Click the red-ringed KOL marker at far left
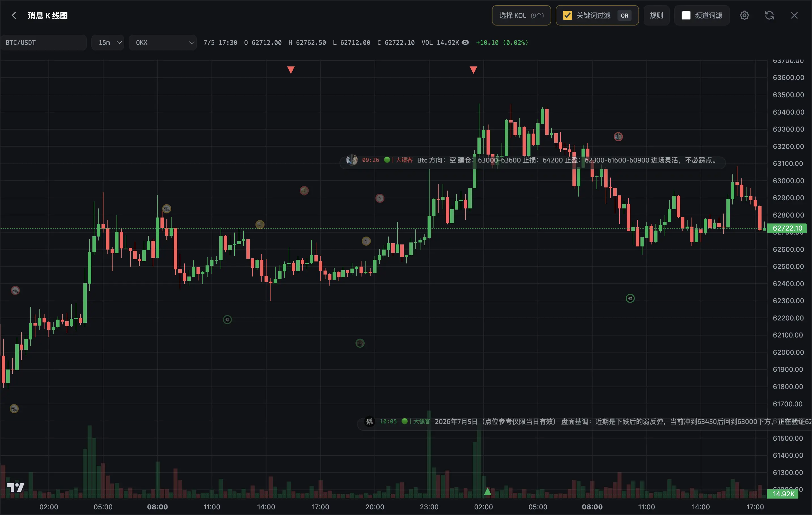Image resolution: width=812 pixels, height=515 pixels. (15, 290)
